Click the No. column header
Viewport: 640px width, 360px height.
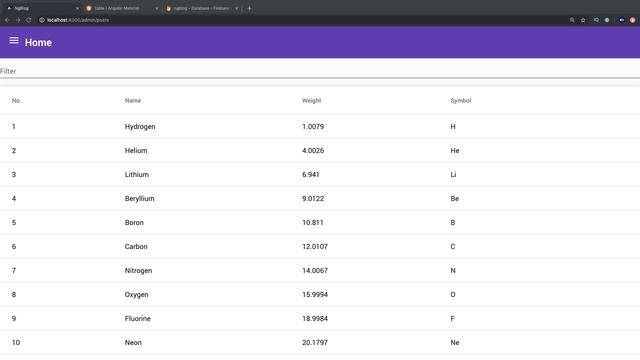click(x=16, y=101)
